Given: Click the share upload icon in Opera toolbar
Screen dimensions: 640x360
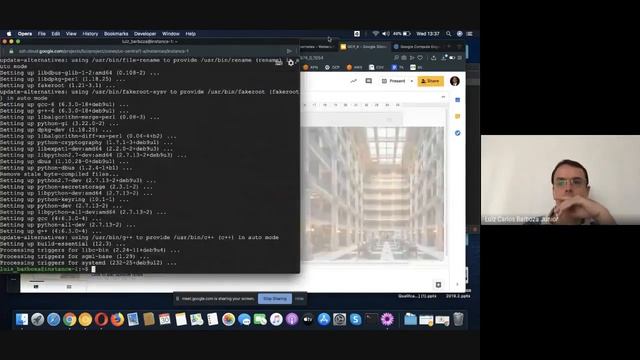Looking at the screenshot, I should point(433,58).
